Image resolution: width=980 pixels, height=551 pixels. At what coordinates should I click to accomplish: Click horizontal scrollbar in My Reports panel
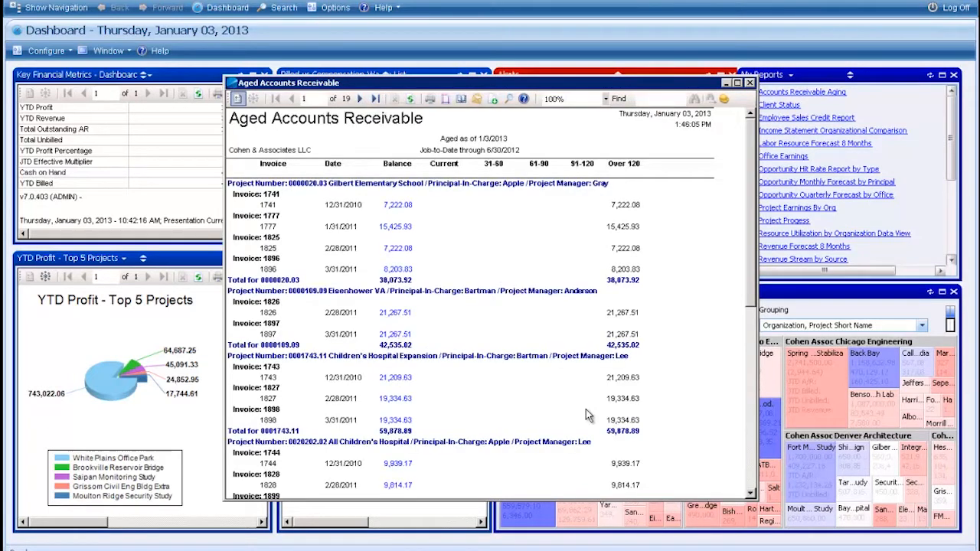(x=852, y=270)
